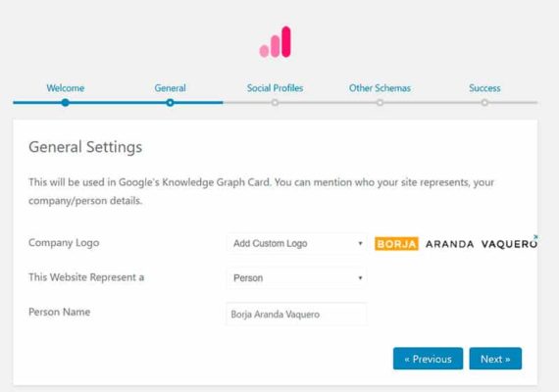Viewport: 559px width, 392px height.
Task: Click the arrow of Company Logo select
Action: 360,243
